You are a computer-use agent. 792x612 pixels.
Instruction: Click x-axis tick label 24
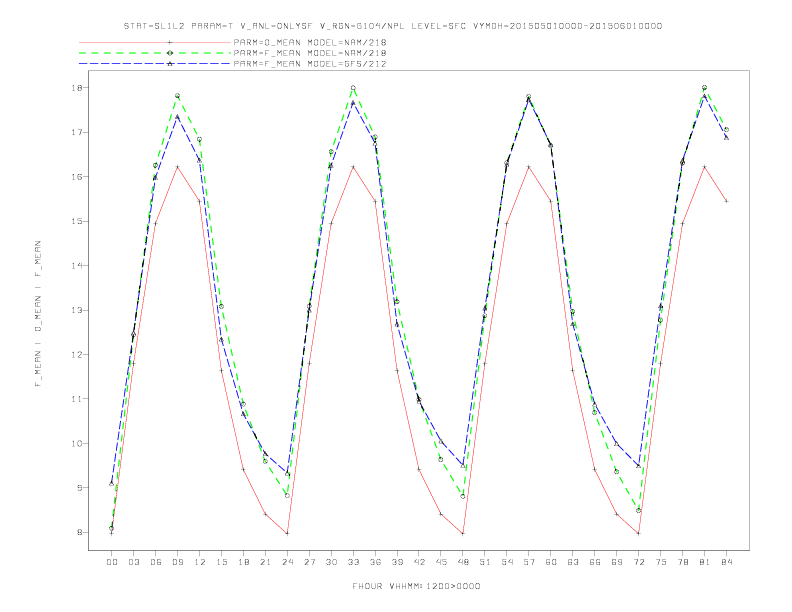pyautogui.click(x=287, y=562)
